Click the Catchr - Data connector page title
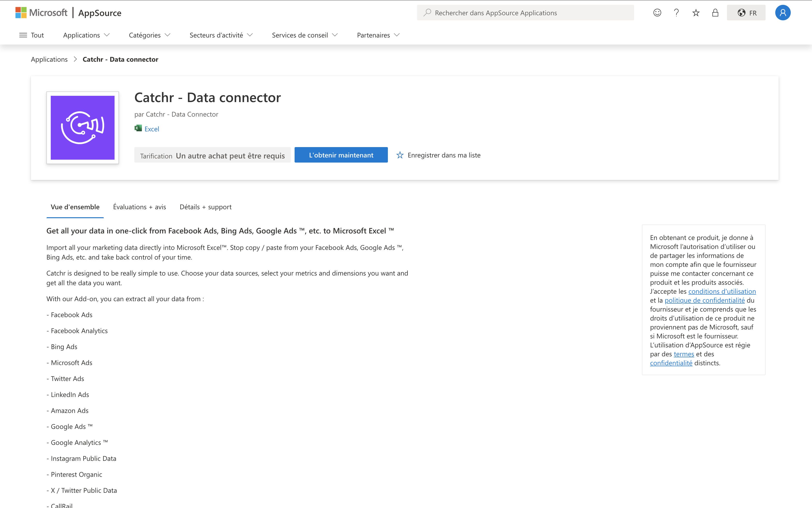The width and height of the screenshot is (812, 508). 207,97
